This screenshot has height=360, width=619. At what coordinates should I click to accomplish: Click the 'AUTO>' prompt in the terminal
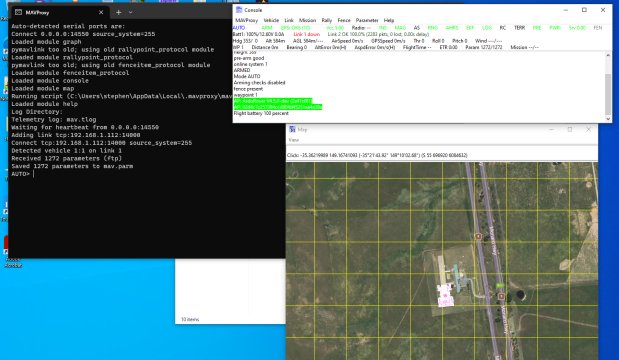(x=21, y=174)
